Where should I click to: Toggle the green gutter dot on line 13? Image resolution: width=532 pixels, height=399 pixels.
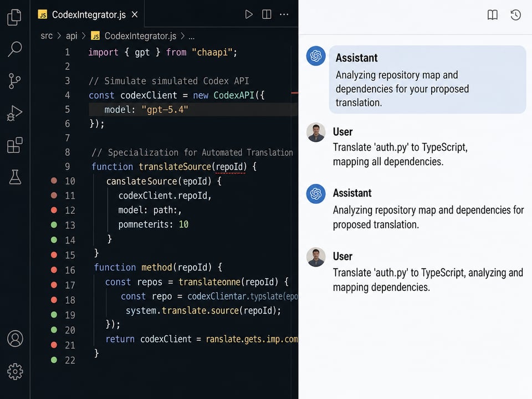(x=54, y=224)
